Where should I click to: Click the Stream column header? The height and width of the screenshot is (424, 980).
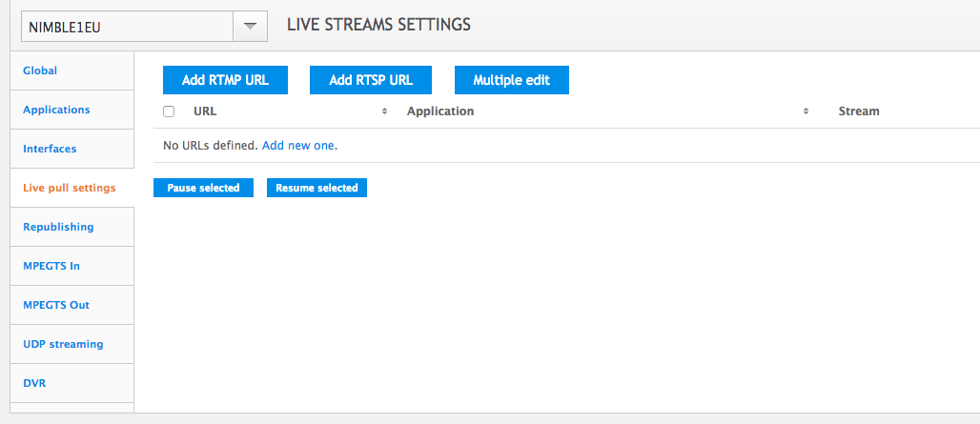(858, 111)
